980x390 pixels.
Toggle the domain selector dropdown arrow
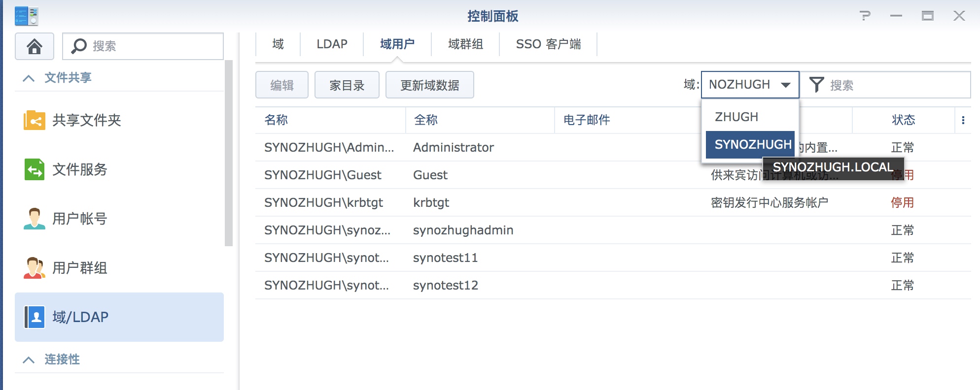pyautogui.click(x=786, y=85)
